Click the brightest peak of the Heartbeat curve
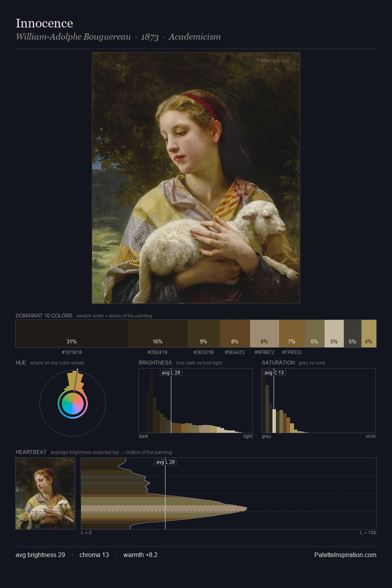 [246, 508]
